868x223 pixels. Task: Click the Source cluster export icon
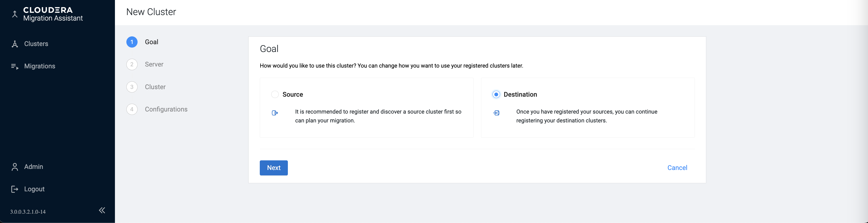point(275,113)
